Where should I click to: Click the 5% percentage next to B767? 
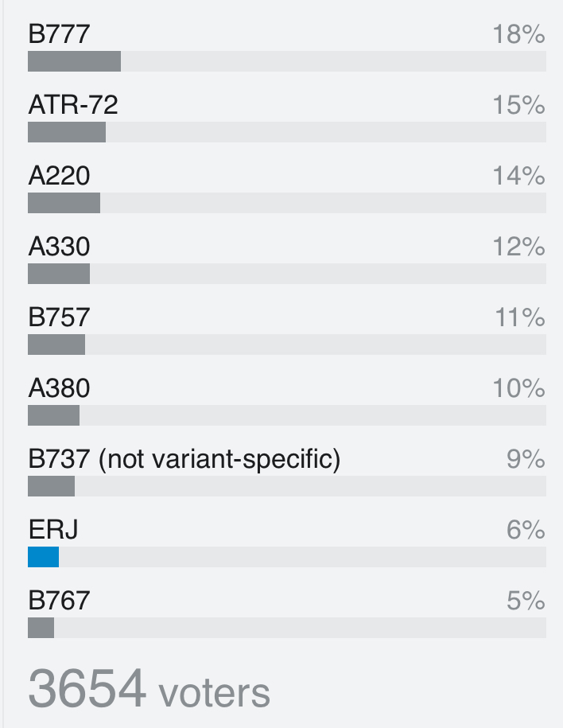click(x=526, y=601)
